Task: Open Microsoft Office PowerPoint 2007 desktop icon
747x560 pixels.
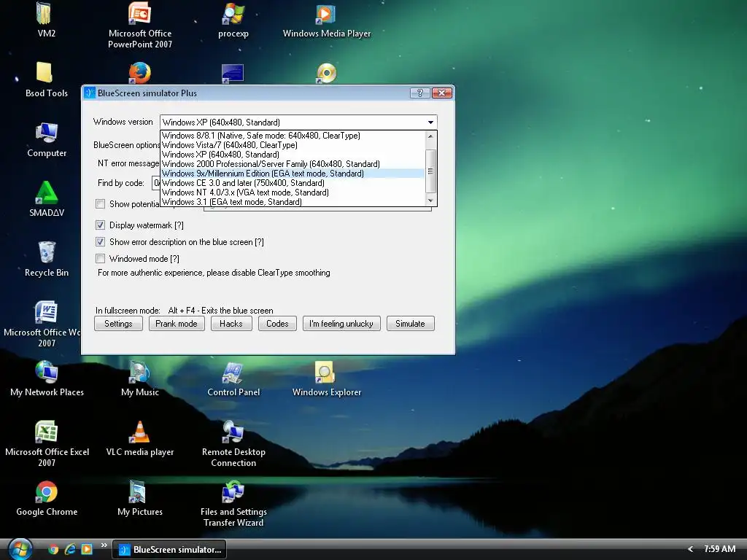Action: (x=139, y=25)
